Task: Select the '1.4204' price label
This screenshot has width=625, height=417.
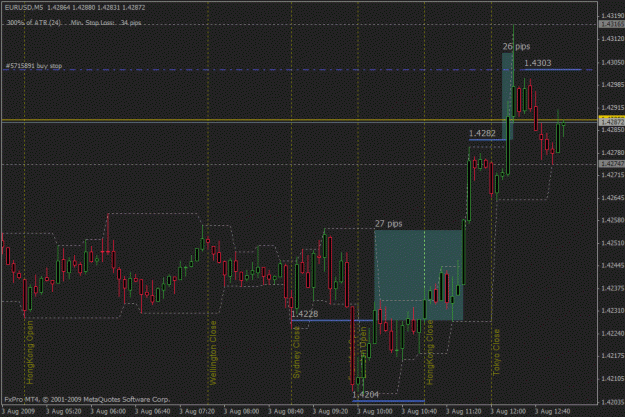Action: [x=366, y=395]
